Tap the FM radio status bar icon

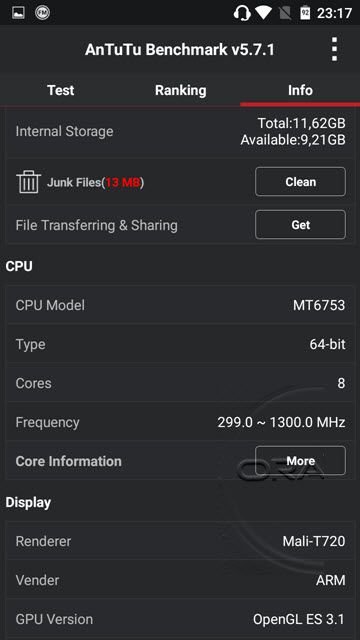42,13
